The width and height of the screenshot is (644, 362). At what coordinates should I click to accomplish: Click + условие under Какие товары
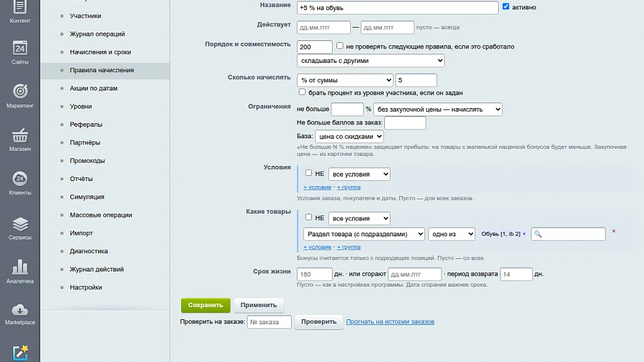pos(317,247)
